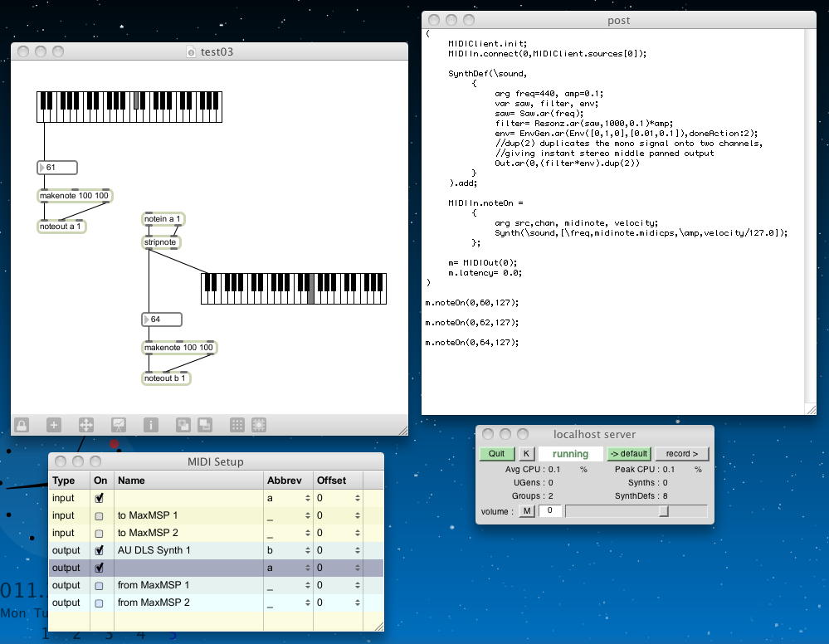Click the four-arrow move icon in patcher toolbar
The width and height of the screenshot is (829, 644).
85,425
